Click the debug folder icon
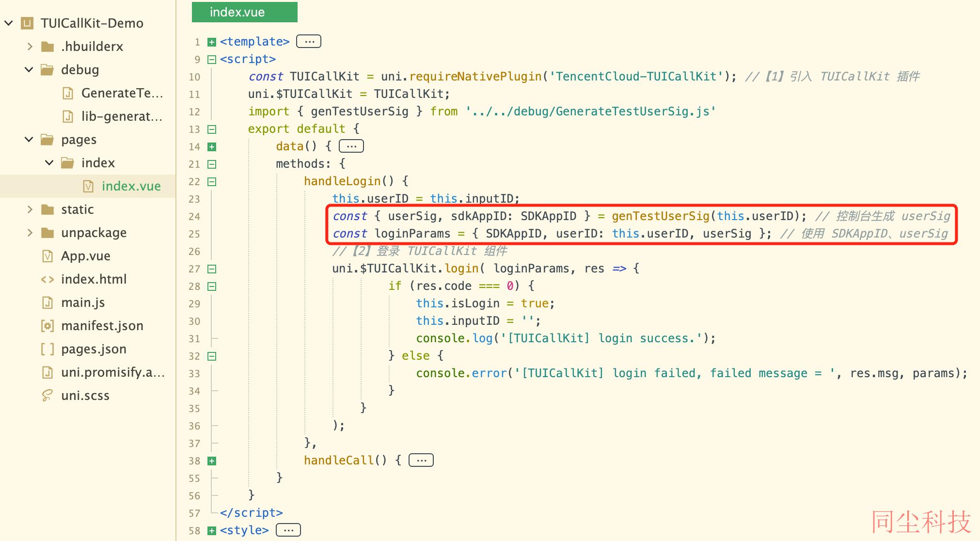Viewport: 980px width, 541px height. pos(47,70)
